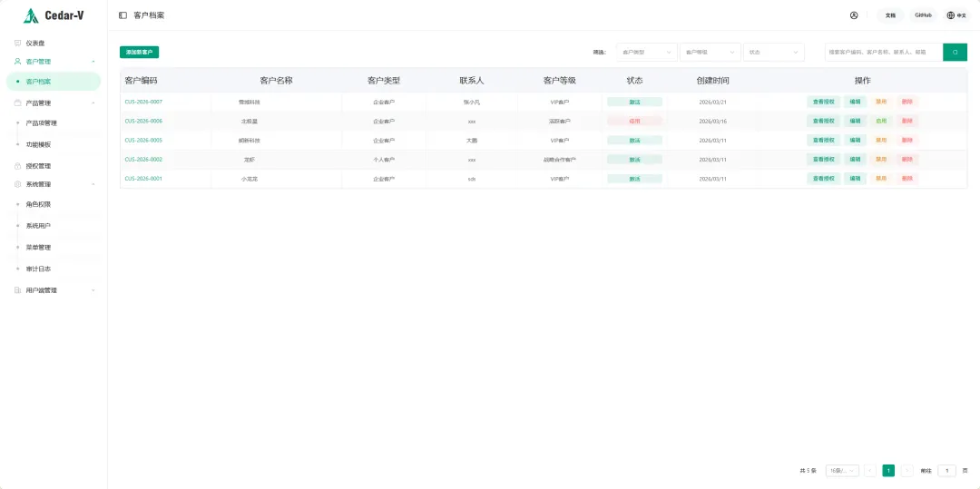Click the 添加新客户 button
Image resolution: width=980 pixels, height=489 pixels.
[x=140, y=52]
